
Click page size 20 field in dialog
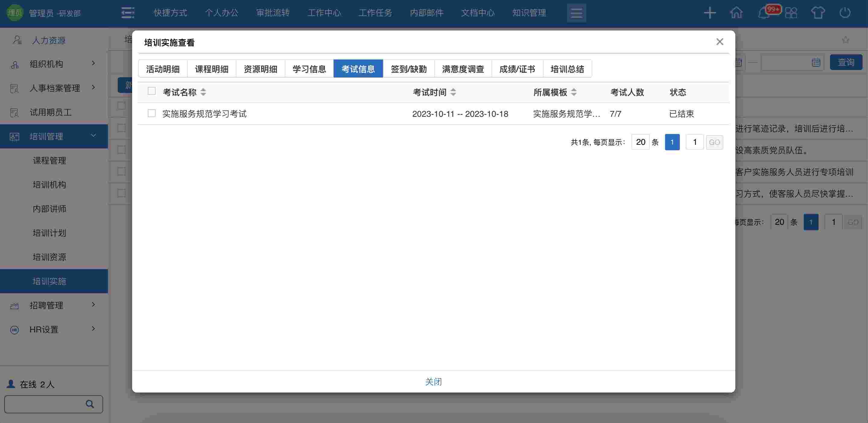coord(640,142)
